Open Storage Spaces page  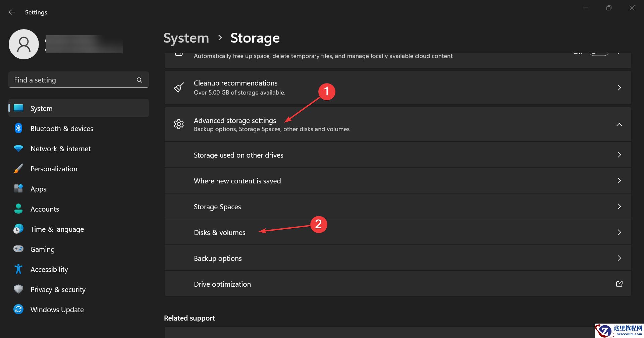pos(398,207)
